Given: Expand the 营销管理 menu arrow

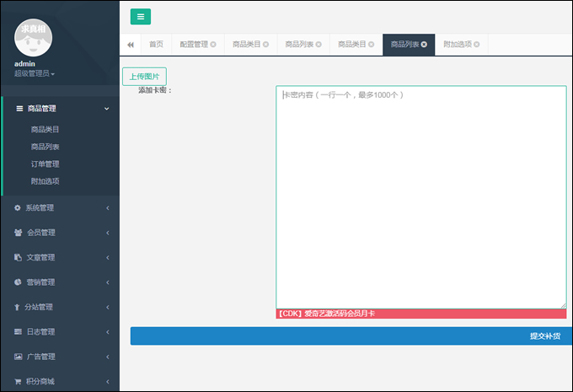Looking at the screenshot, I should click(108, 282).
